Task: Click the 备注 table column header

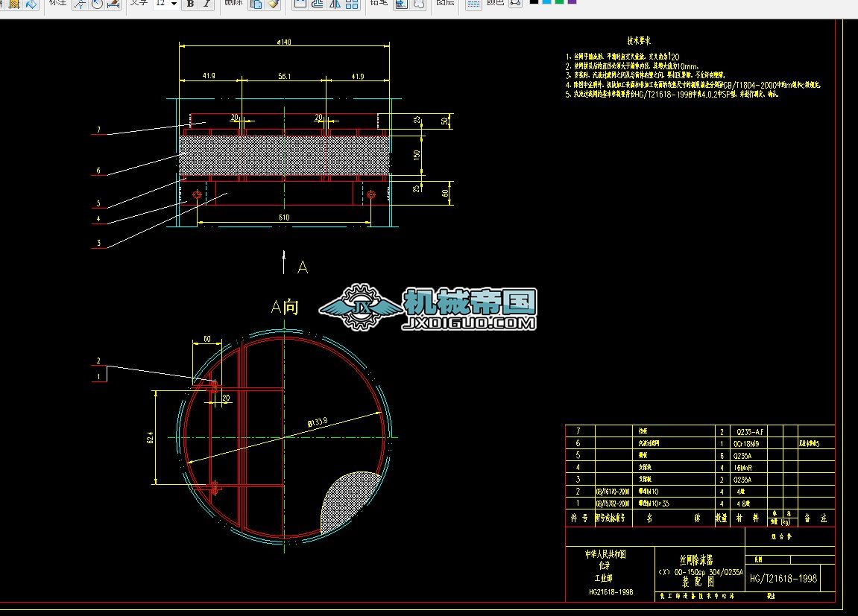Action: click(x=816, y=518)
